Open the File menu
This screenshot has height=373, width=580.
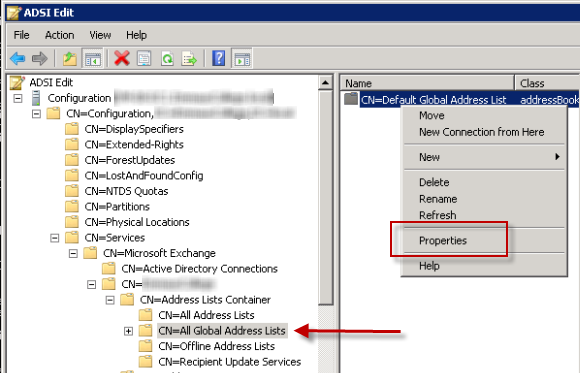[21, 35]
